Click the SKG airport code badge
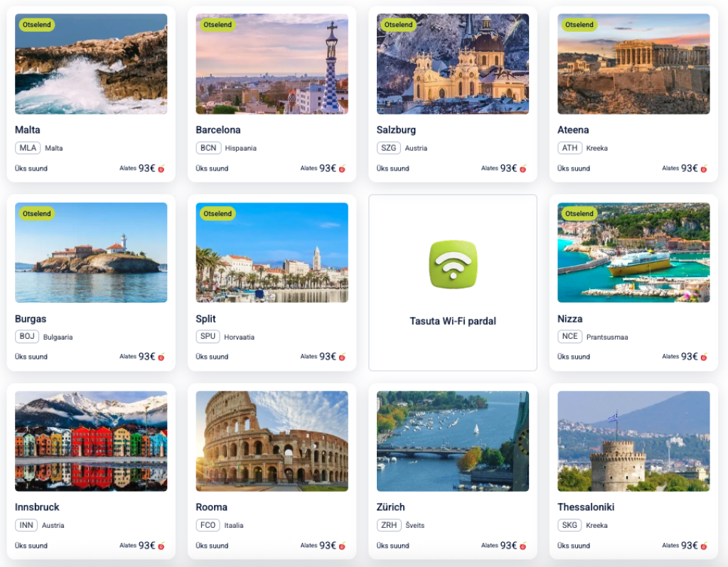This screenshot has height=567, width=728. click(x=569, y=525)
